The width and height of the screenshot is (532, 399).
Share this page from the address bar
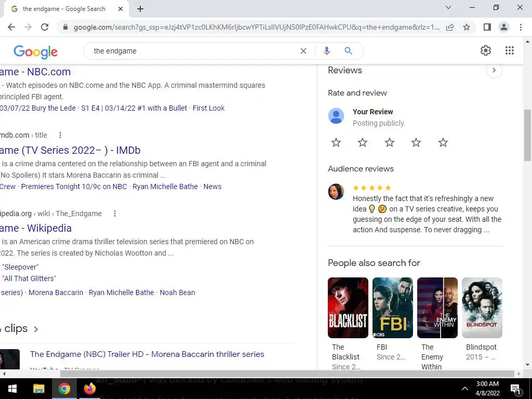[x=450, y=27]
